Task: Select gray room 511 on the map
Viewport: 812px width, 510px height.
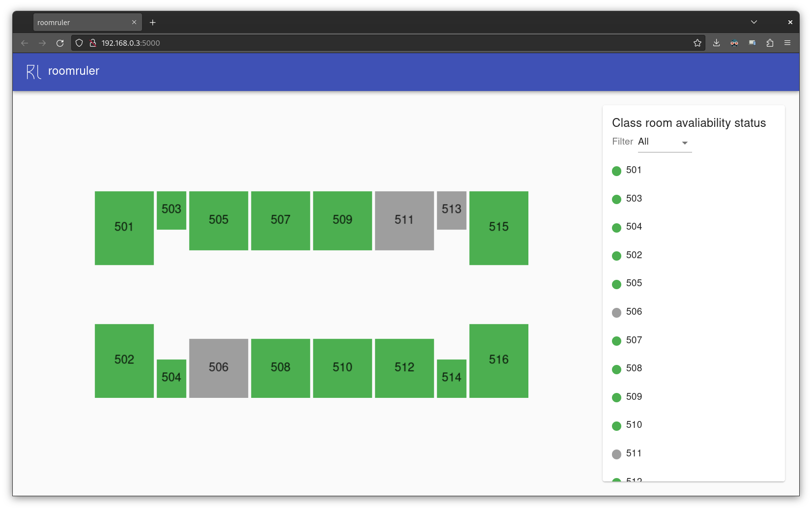Action: coord(405,221)
